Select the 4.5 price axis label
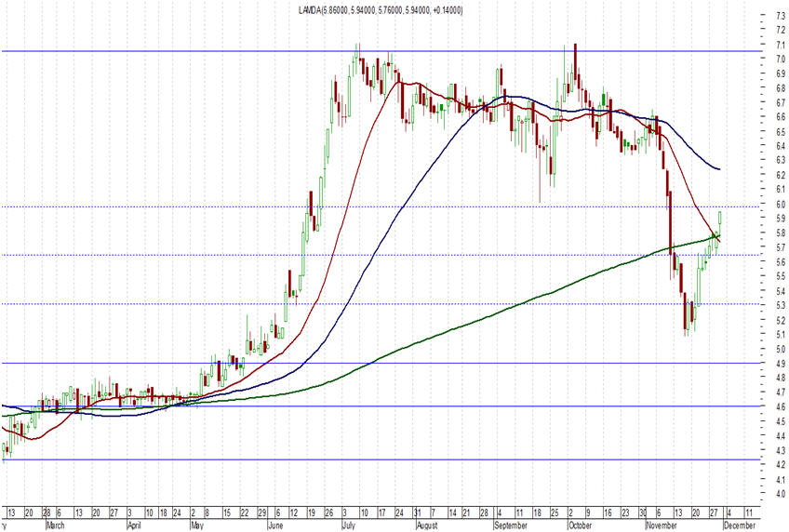This screenshot has width=789, height=532. point(781,422)
